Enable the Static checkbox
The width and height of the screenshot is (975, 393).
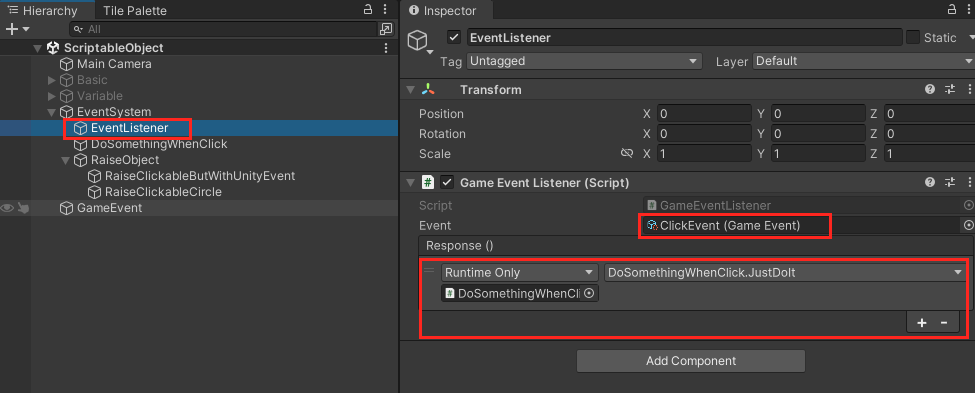[x=913, y=37]
